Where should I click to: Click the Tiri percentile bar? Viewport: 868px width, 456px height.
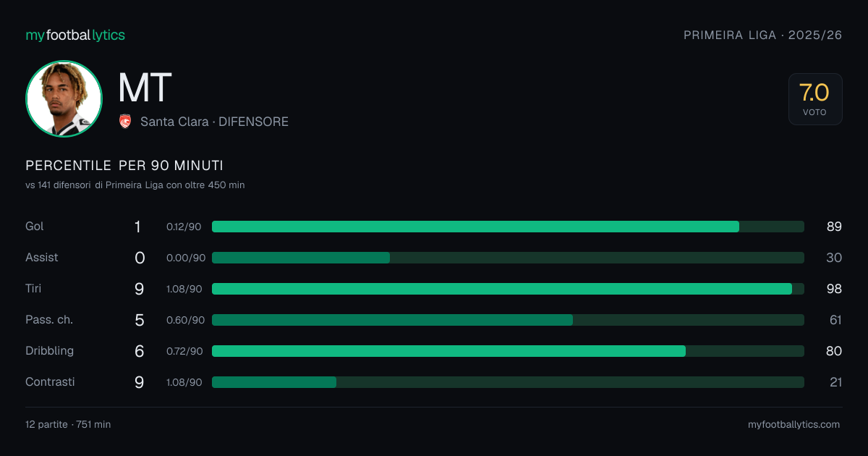tap(508, 289)
